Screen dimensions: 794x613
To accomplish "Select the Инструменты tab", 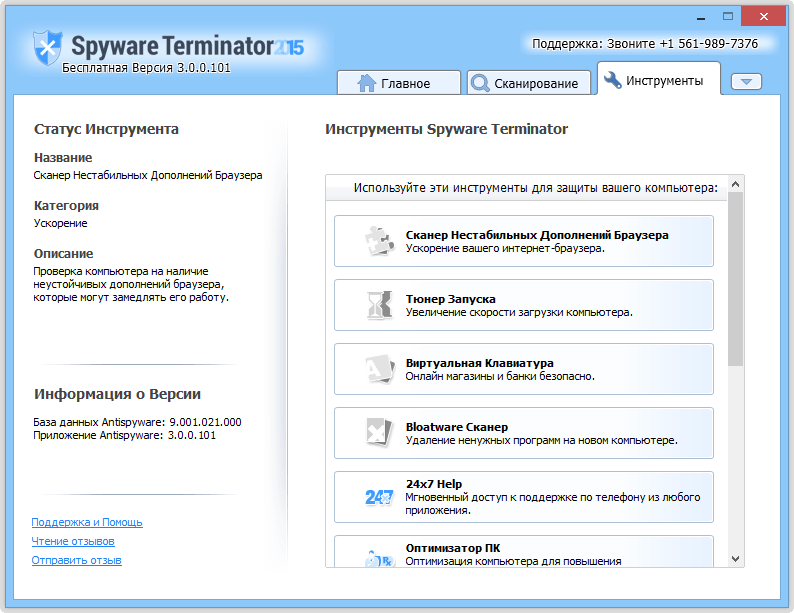I will [659, 79].
